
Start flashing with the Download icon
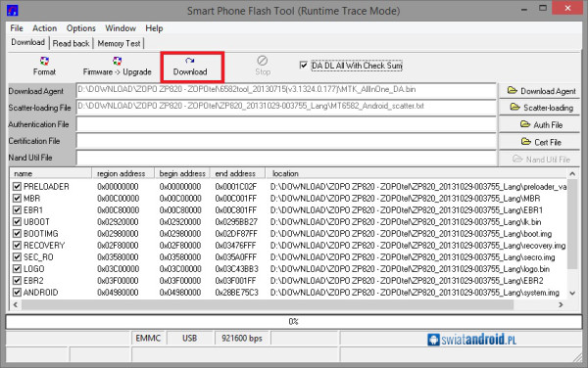(190, 61)
